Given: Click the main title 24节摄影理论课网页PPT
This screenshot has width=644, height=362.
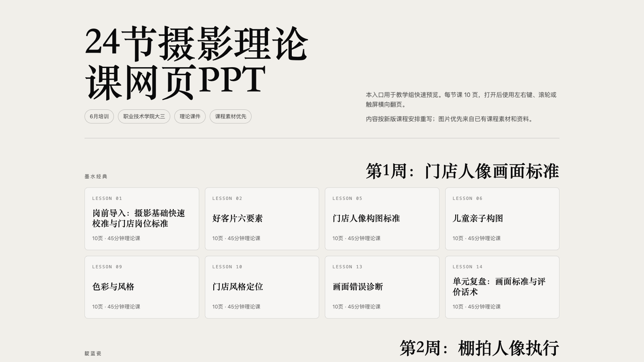Looking at the screenshot, I should 196,62.
